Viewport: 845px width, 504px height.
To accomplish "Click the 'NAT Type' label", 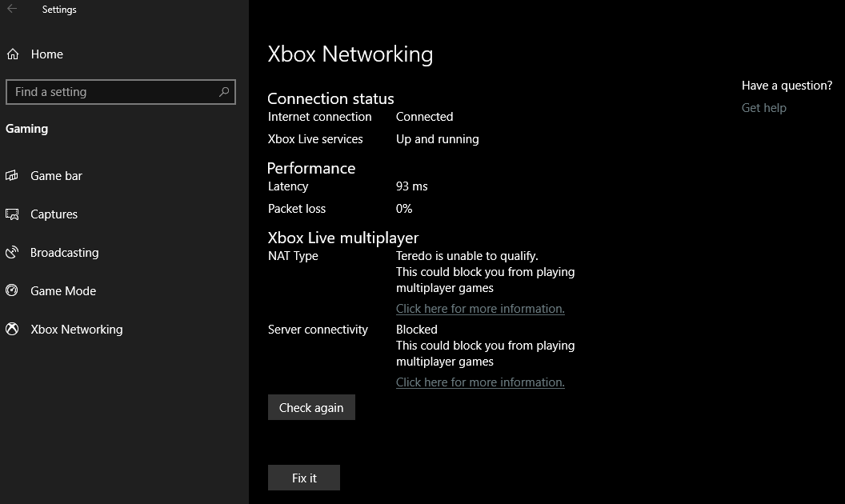I will [x=293, y=256].
